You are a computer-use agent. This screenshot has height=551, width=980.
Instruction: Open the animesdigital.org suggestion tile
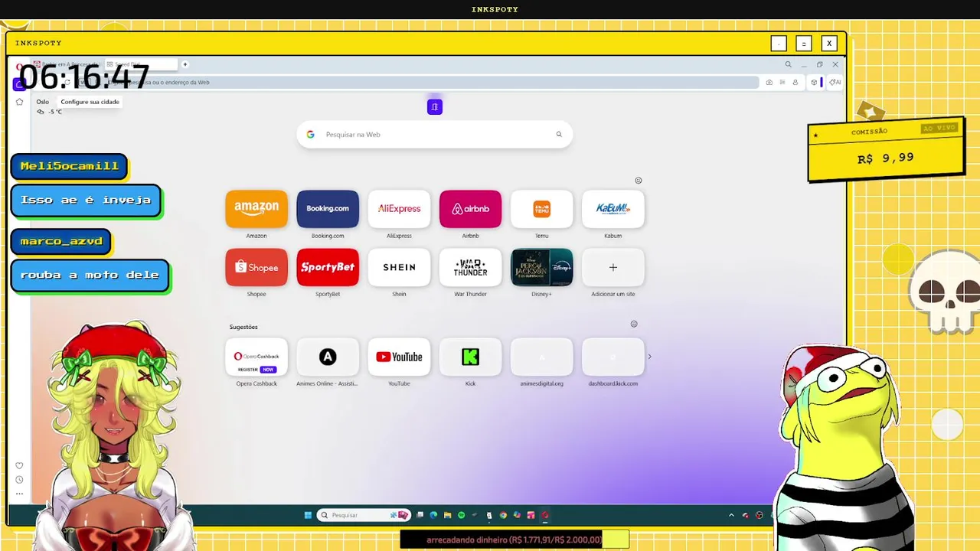tap(541, 357)
